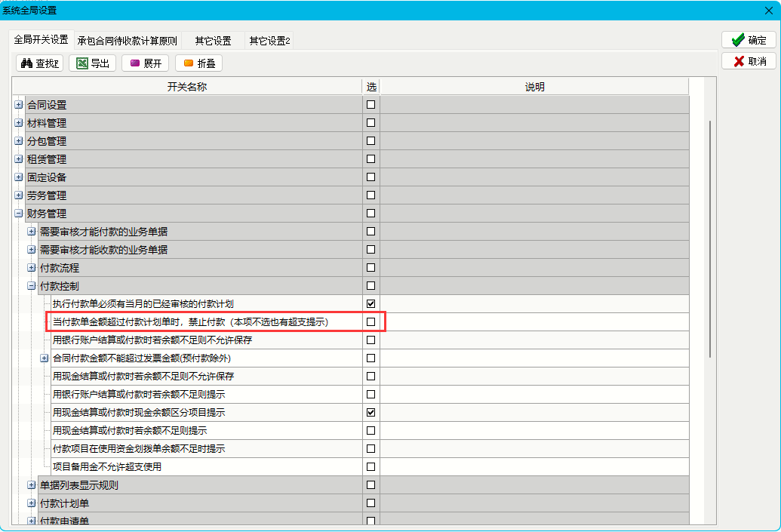Tick the 项目备用金不允许超支使用 checkbox
Screen dimensions: 781x532
pyautogui.click(x=371, y=467)
